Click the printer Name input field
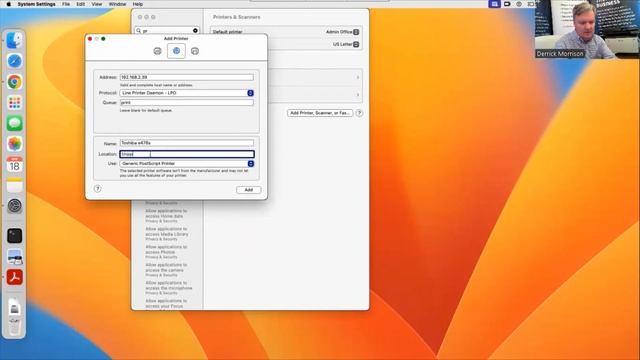 click(187, 143)
